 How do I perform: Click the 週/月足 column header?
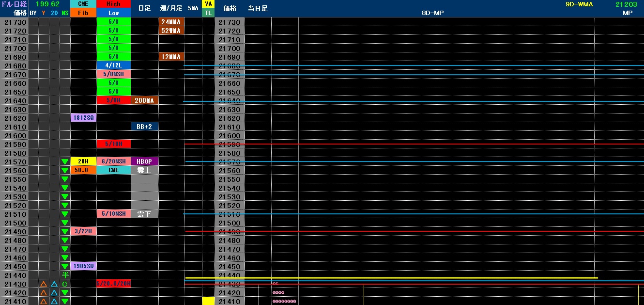(171, 8)
